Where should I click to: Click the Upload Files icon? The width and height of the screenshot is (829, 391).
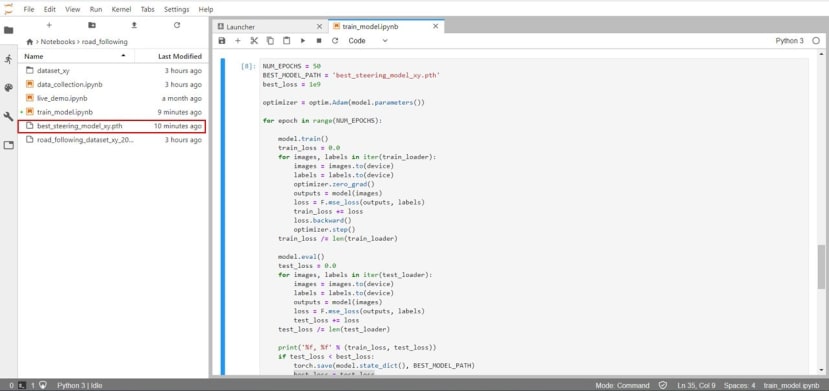click(134, 25)
